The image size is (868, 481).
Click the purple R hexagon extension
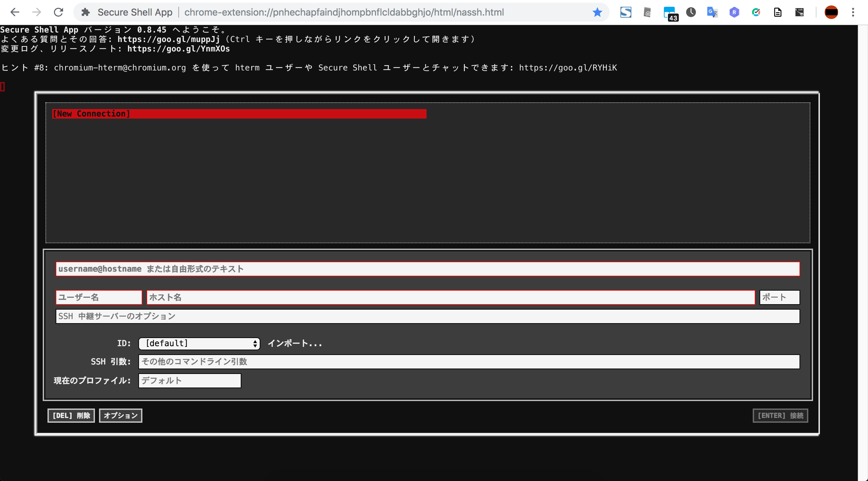pos(734,12)
